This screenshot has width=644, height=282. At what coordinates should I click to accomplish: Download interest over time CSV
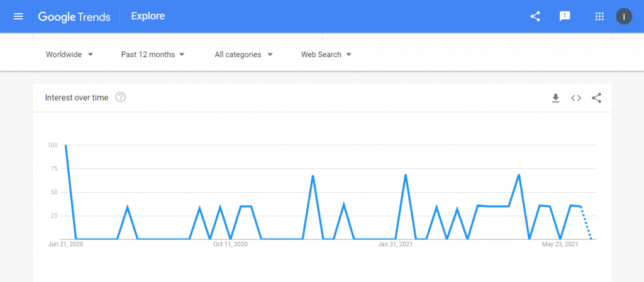[556, 98]
